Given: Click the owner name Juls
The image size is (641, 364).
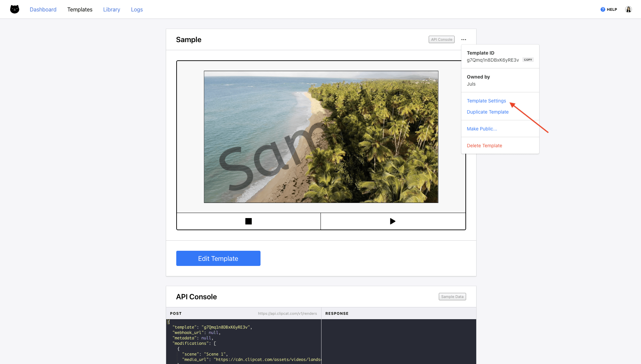Looking at the screenshot, I should pyautogui.click(x=471, y=84).
